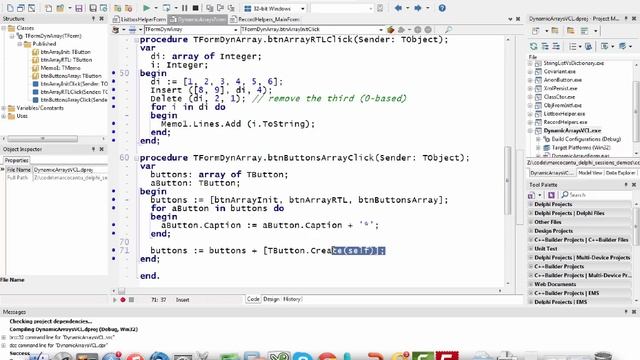Toggle breakpoint on line 50 gutter dot
This screenshot has height=360, width=640.
(114, 73)
